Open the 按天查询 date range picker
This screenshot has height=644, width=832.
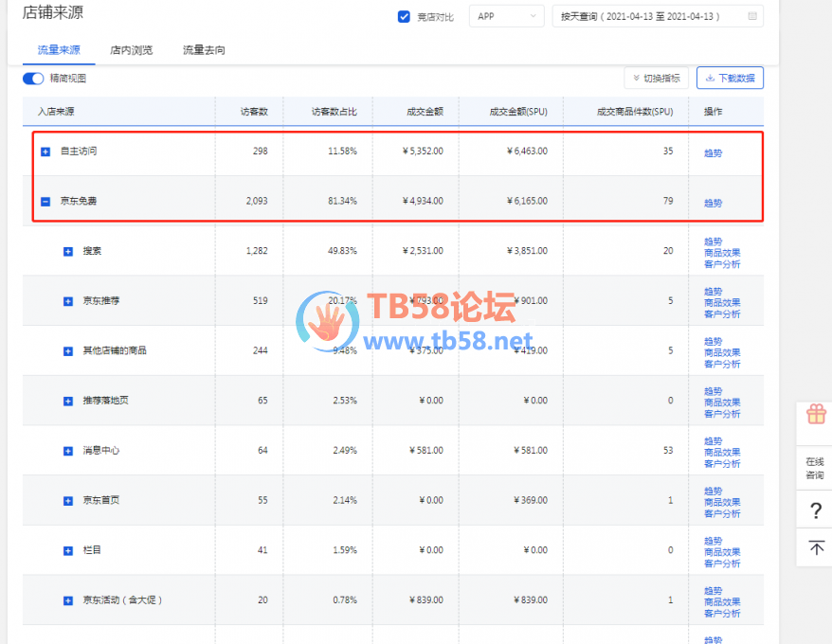coord(658,16)
